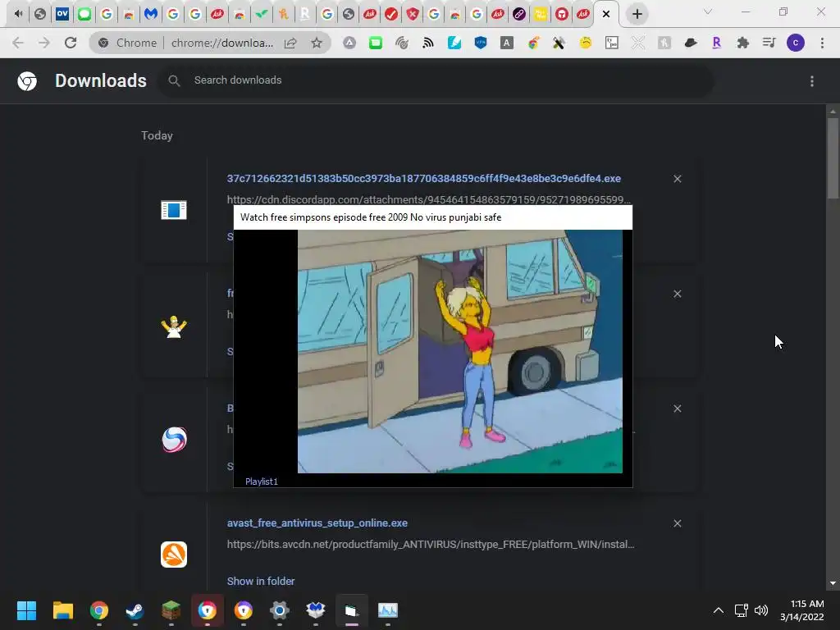Open Chrome's three-dot main menu

click(x=822, y=43)
